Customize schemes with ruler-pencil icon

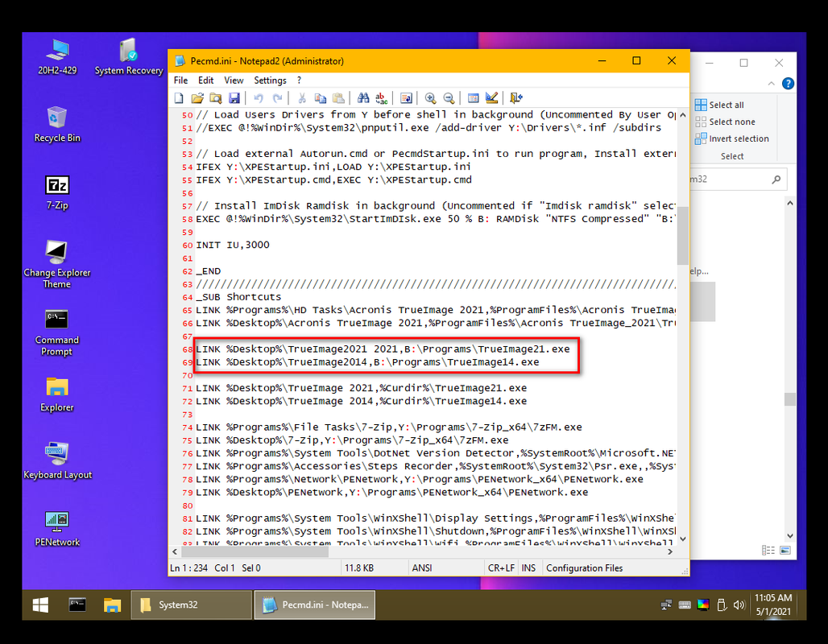(x=491, y=98)
